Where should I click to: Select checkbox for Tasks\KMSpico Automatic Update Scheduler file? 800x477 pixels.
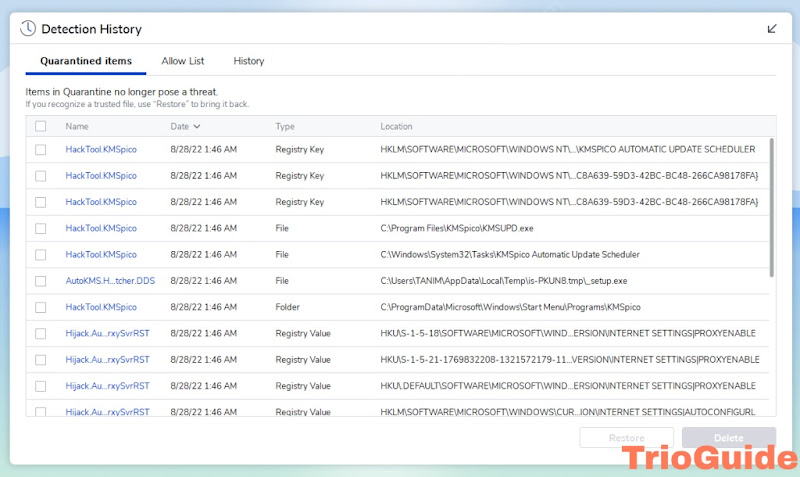(41, 255)
